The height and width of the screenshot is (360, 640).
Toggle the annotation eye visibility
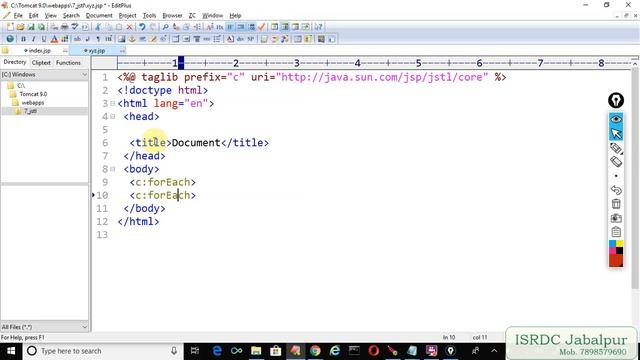[x=616, y=119]
